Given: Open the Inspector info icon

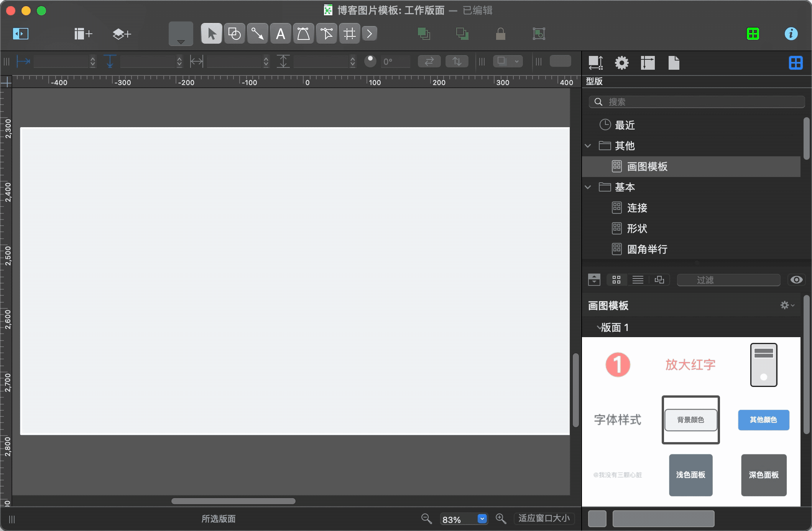Looking at the screenshot, I should (791, 34).
